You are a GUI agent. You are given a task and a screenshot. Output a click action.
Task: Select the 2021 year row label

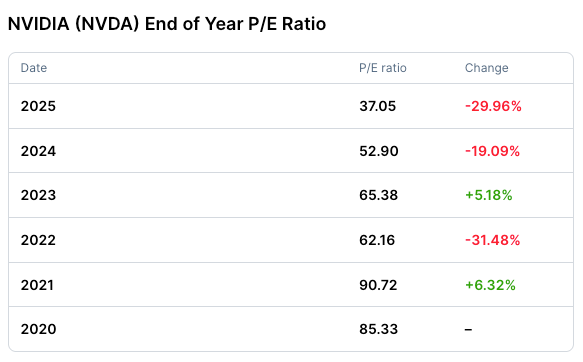(x=37, y=285)
